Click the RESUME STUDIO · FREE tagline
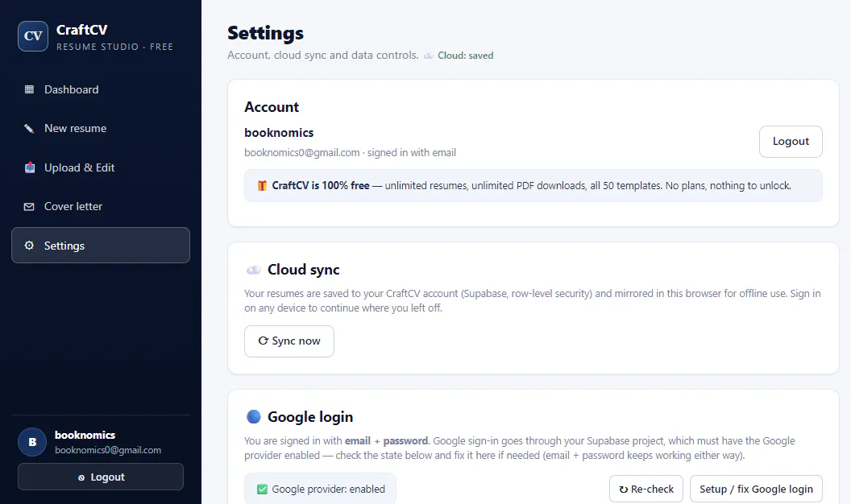Screen dimensions: 851x504 pos(114,47)
